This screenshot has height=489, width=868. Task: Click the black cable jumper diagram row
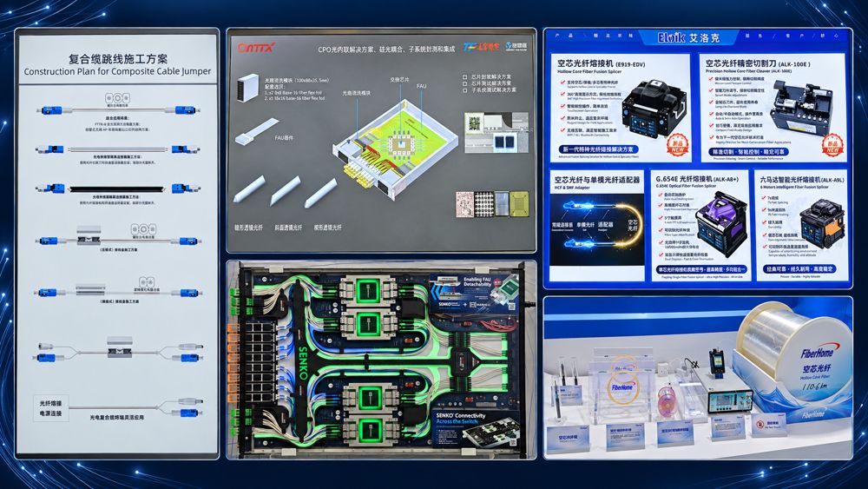click(x=117, y=188)
